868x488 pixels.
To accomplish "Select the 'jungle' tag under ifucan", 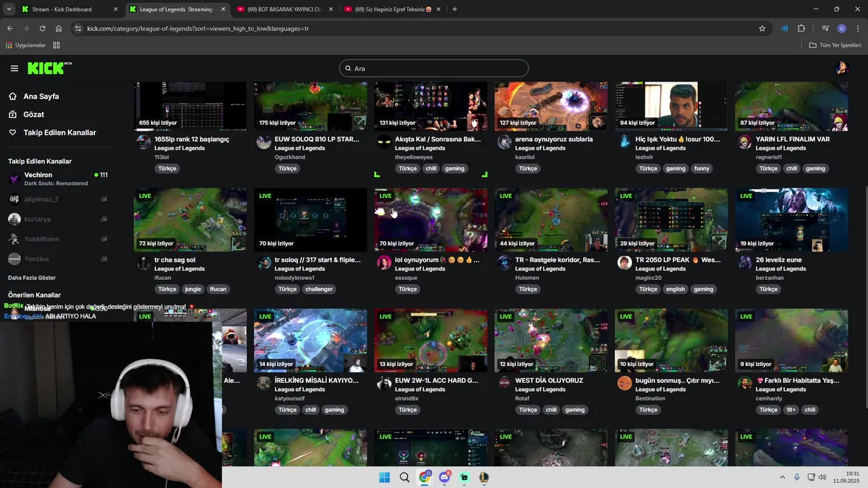I will [193, 289].
